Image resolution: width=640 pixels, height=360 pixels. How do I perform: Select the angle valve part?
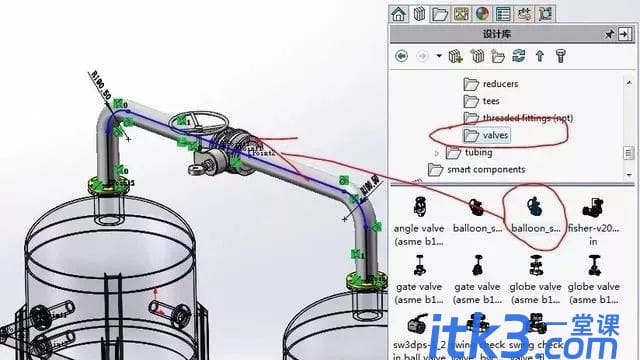pyautogui.click(x=419, y=221)
